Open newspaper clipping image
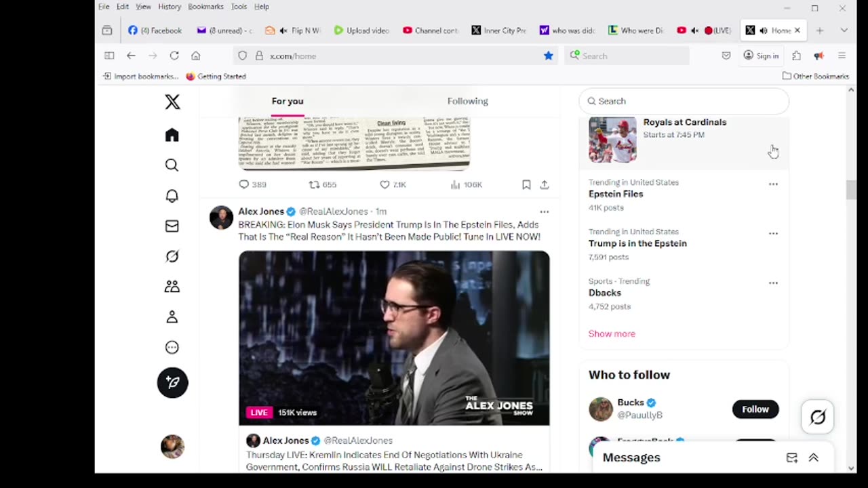868x488 pixels. point(354,142)
